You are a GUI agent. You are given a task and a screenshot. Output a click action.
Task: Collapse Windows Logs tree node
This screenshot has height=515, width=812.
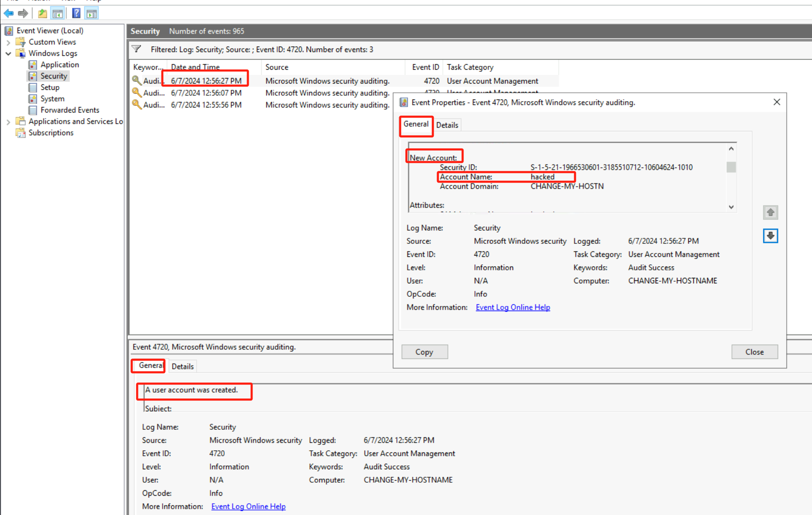tap(8, 53)
